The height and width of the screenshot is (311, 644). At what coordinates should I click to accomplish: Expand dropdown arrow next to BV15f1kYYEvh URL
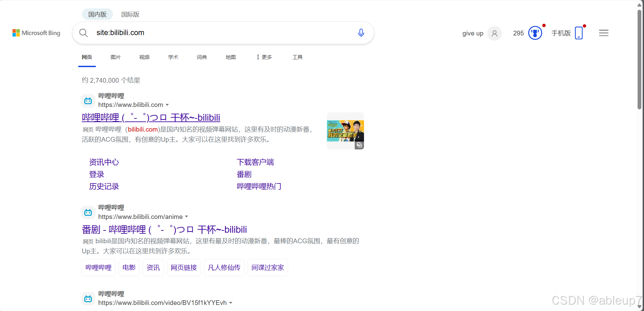click(x=231, y=303)
